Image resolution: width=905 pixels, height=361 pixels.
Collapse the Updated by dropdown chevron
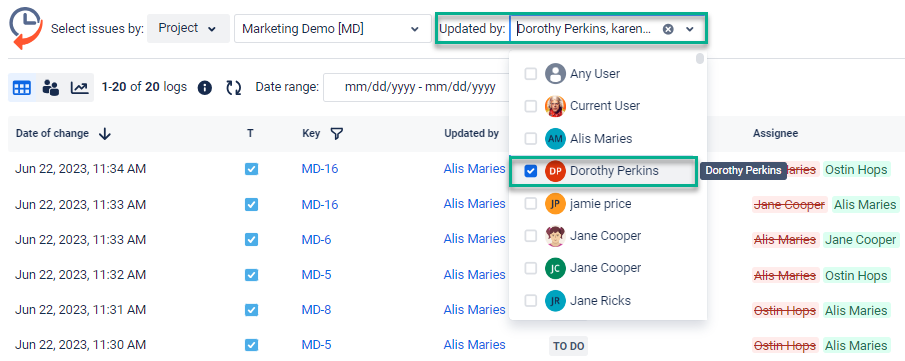690,29
